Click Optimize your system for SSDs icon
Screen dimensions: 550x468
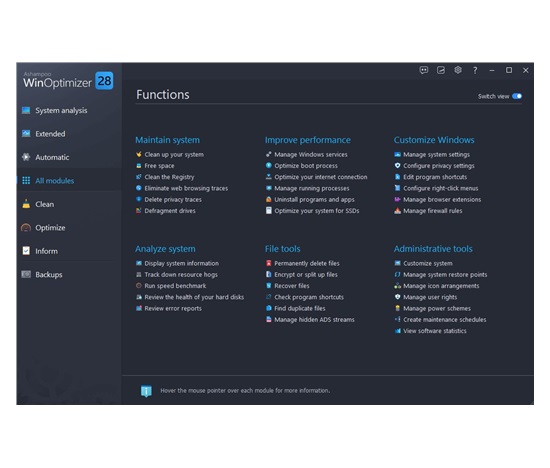269,210
